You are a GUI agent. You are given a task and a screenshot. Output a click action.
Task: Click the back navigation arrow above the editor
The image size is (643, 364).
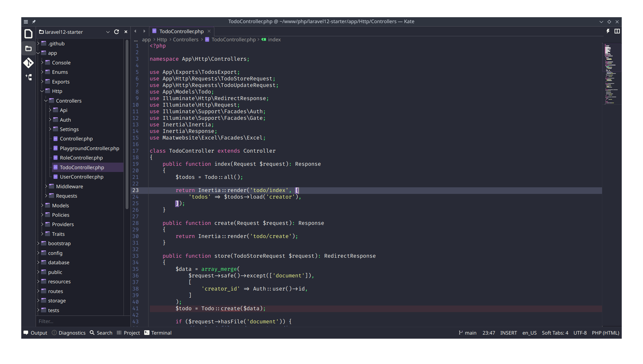click(135, 31)
